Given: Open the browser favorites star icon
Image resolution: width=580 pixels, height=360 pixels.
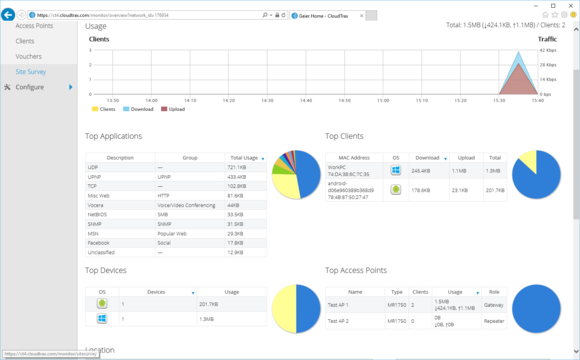Looking at the screenshot, I should tap(554, 15).
